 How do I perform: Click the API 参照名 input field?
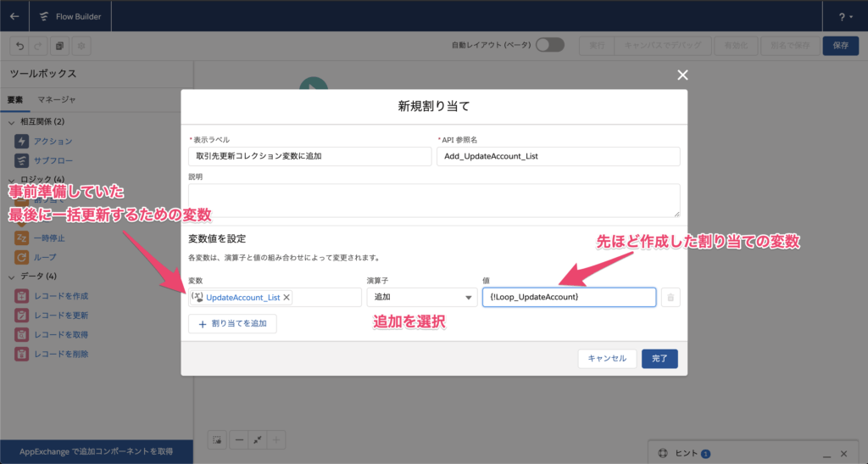point(558,156)
